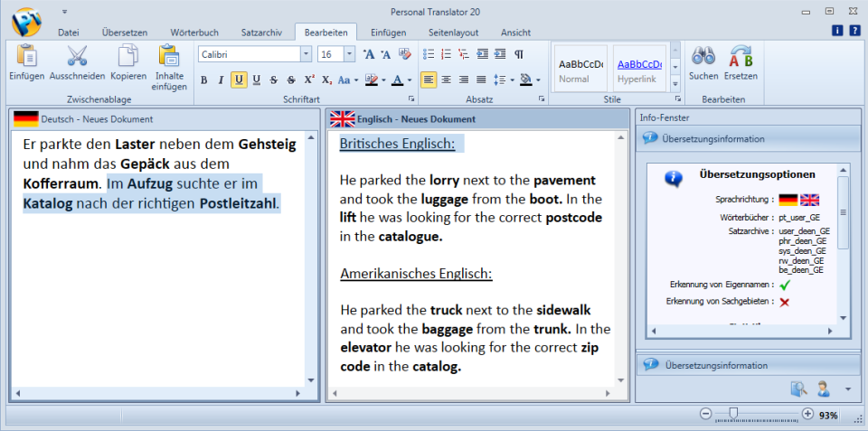The width and height of the screenshot is (868, 431).
Task: Click the Inhalte einfügen icon
Action: [169, 55]
